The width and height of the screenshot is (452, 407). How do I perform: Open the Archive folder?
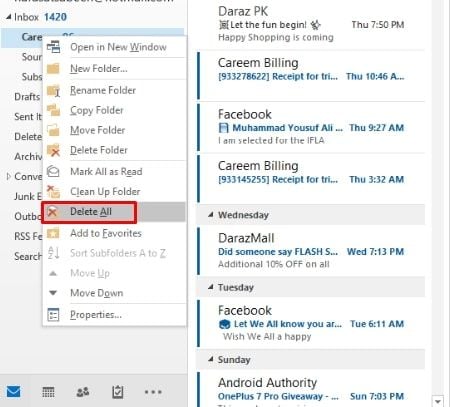click(28, 157)
